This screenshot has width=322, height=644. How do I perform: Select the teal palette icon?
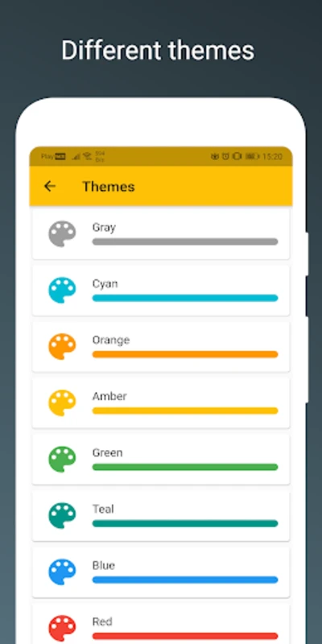click(62, 515)
